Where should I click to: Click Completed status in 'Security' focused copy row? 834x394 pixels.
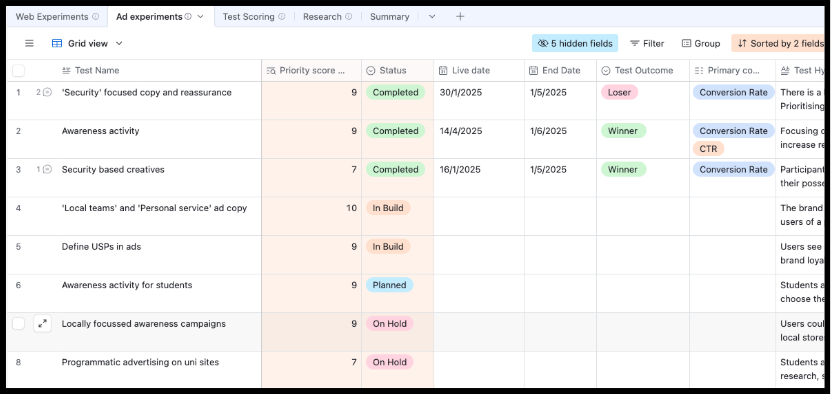pyautogui.click(x=395, y=93)
